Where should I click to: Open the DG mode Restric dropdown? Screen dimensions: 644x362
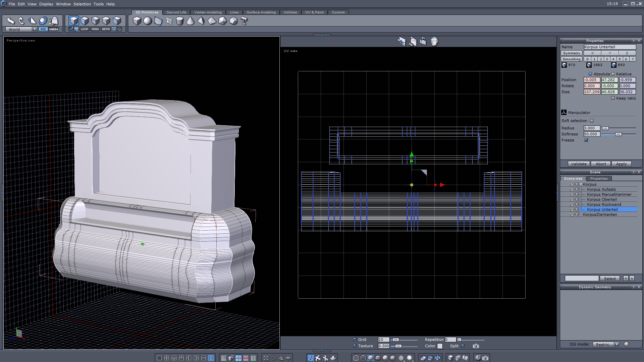point(616,344)
